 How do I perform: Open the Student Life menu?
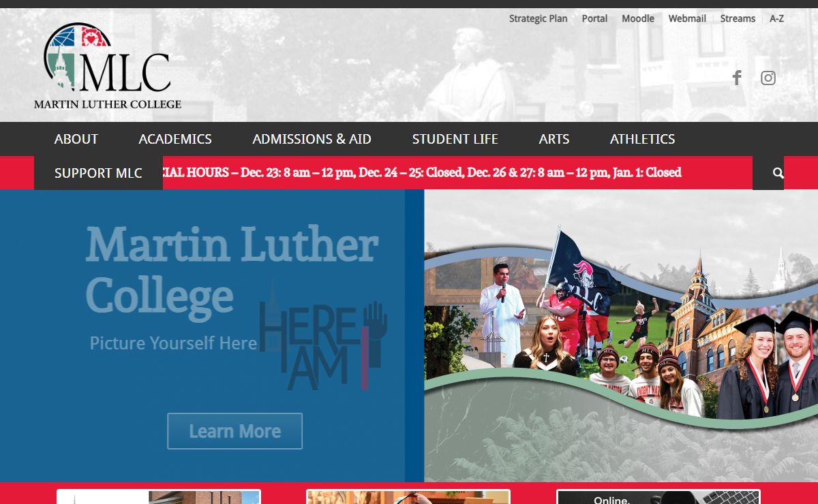coord(455,139)
